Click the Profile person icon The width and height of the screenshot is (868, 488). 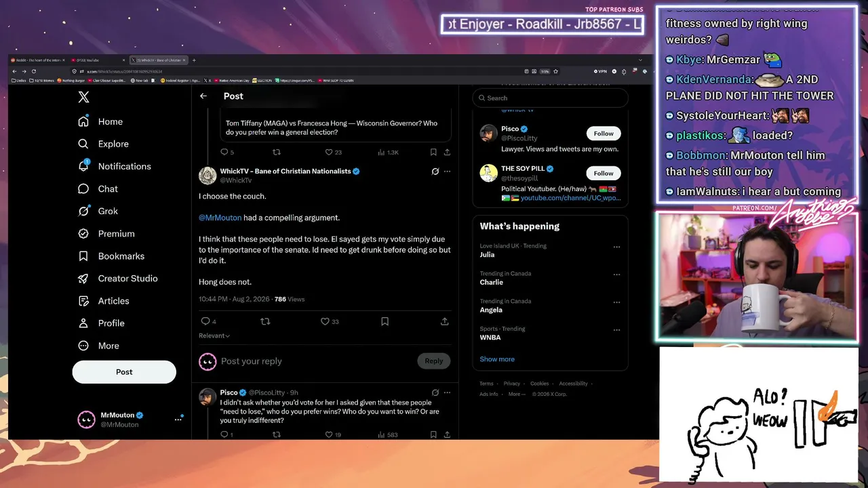[x=83, y=323]
